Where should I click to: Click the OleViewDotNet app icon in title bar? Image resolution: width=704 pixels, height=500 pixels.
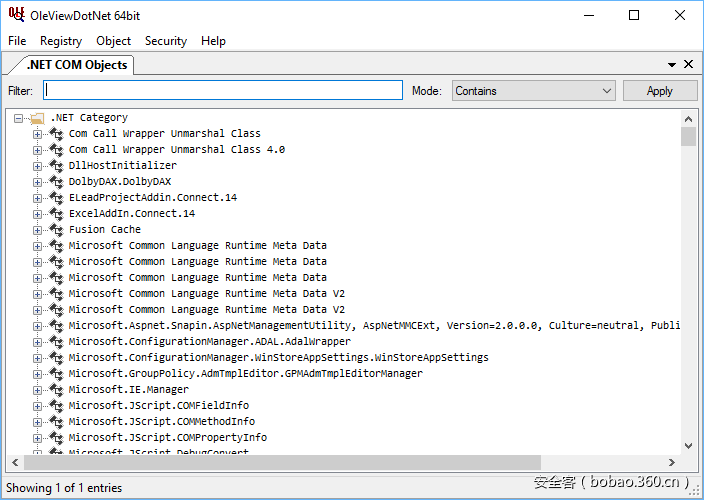(x=15, y=15)
